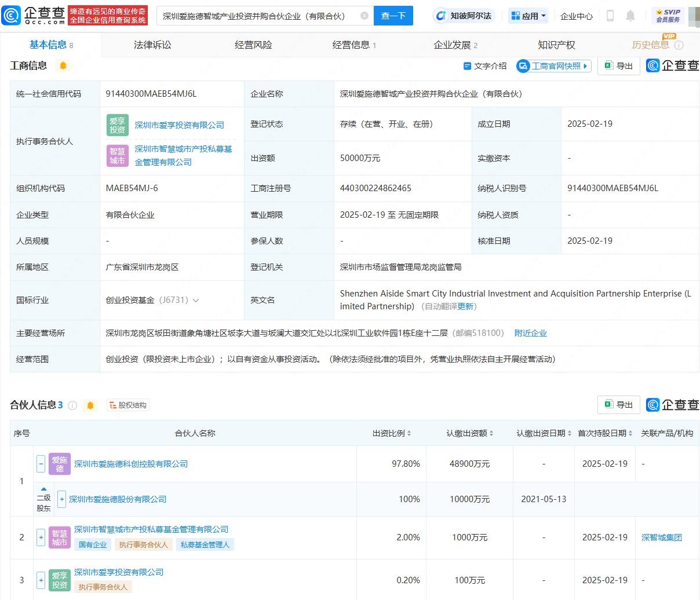Sort the table by 出资比例 column
This screenshot has height=600, width=700.
coord(392,433)
